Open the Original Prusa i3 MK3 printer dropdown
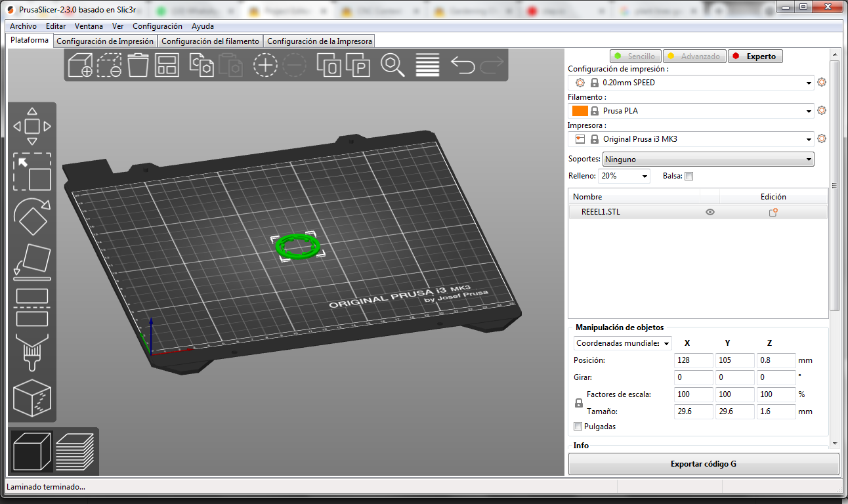The width and height of the screenshot is (848, 504). (x=691, y=139)
